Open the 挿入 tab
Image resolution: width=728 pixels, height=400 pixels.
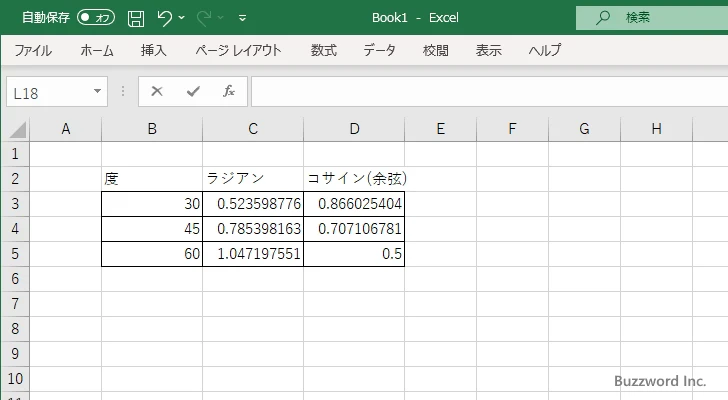(154, 50)
